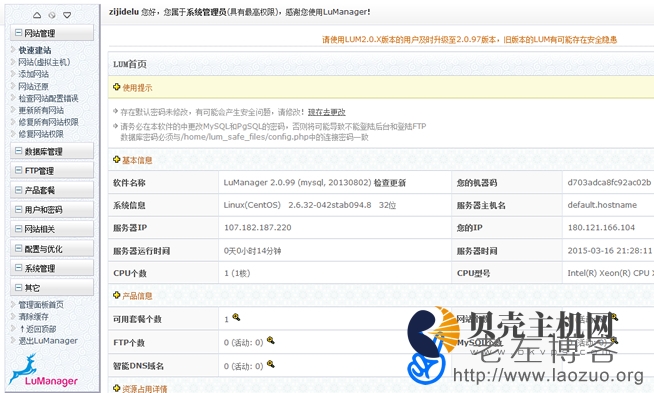Expand the 配置与优化 section
The width and height of the screenshot is (654, 393).
[52, 249]
